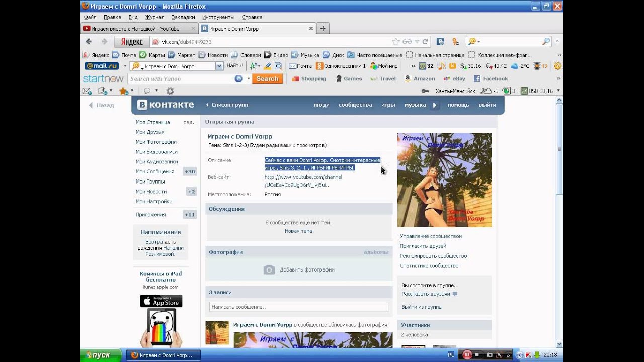Click the RL language indicator in the taskbar

pos(451,355)
